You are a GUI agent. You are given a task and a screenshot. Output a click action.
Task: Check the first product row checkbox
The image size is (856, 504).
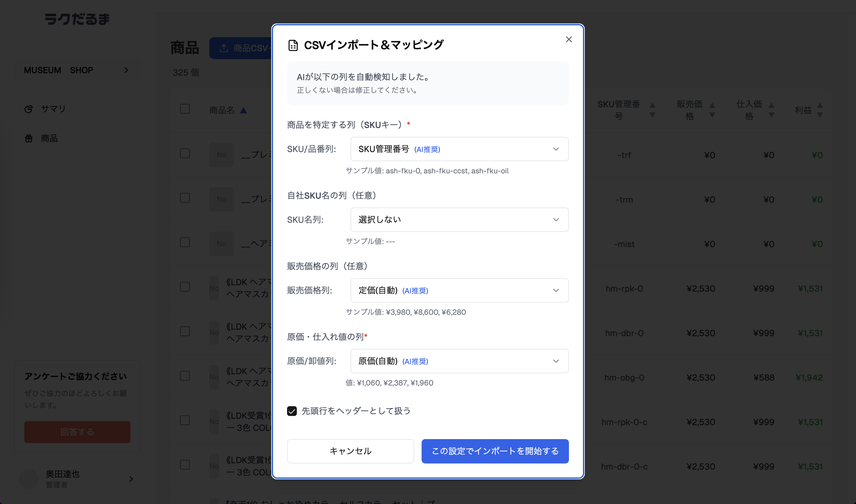click(x=185, y=154)
